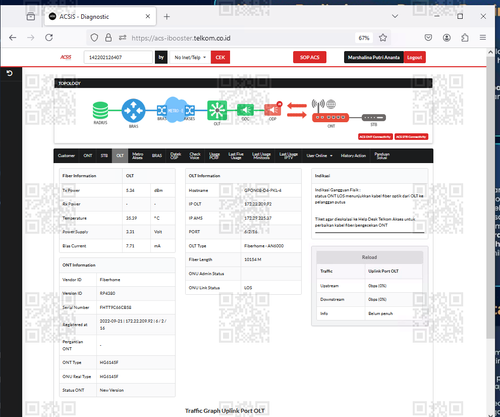The image size is (500, 417).
Task: Click the RADIUS database icon in topology
Action: point(100,111)
